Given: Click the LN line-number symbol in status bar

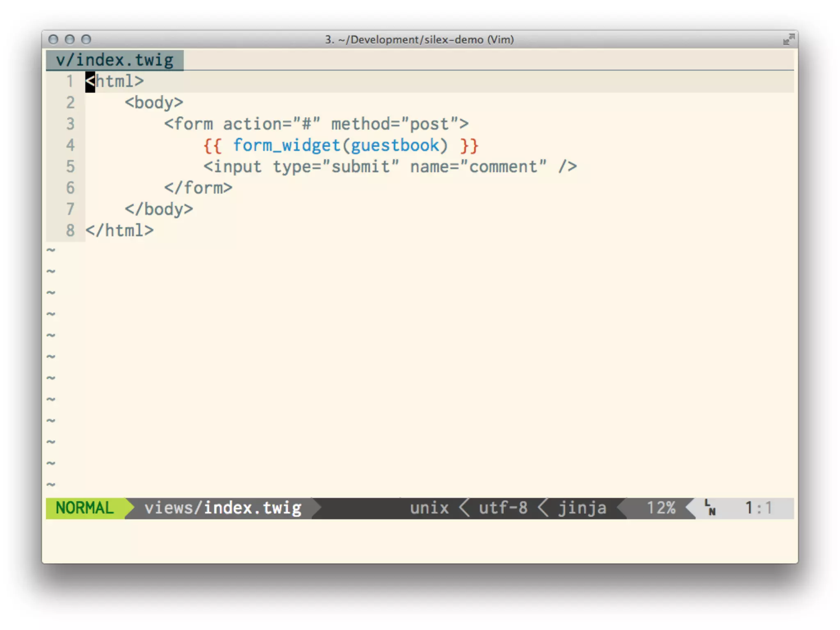Looking at the screenshot, I should click(710, 508).
